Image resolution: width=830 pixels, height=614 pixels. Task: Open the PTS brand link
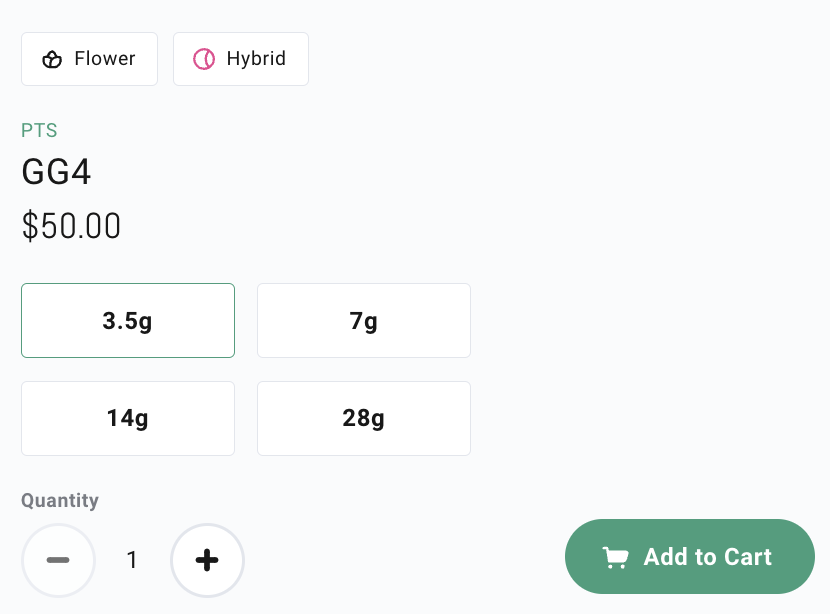point(39,130)
